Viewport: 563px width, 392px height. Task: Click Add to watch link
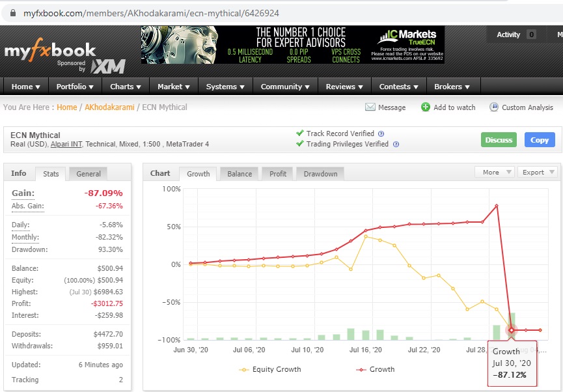[454, 107]
